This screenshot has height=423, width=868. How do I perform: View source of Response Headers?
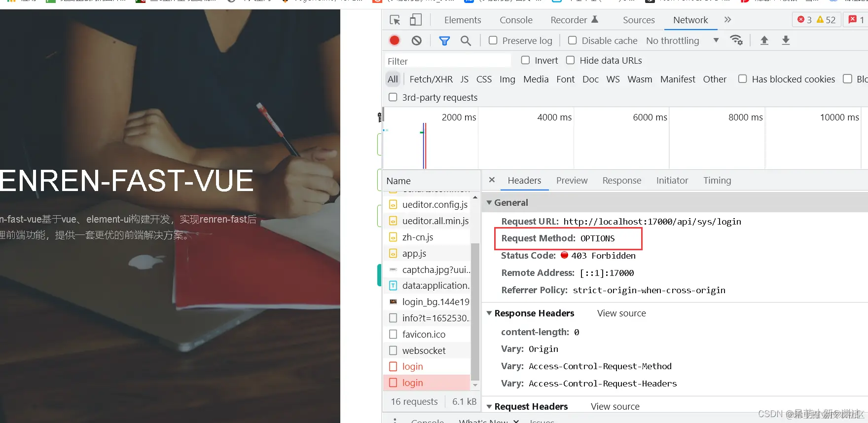pyautogui.click(x=621, y=313)
